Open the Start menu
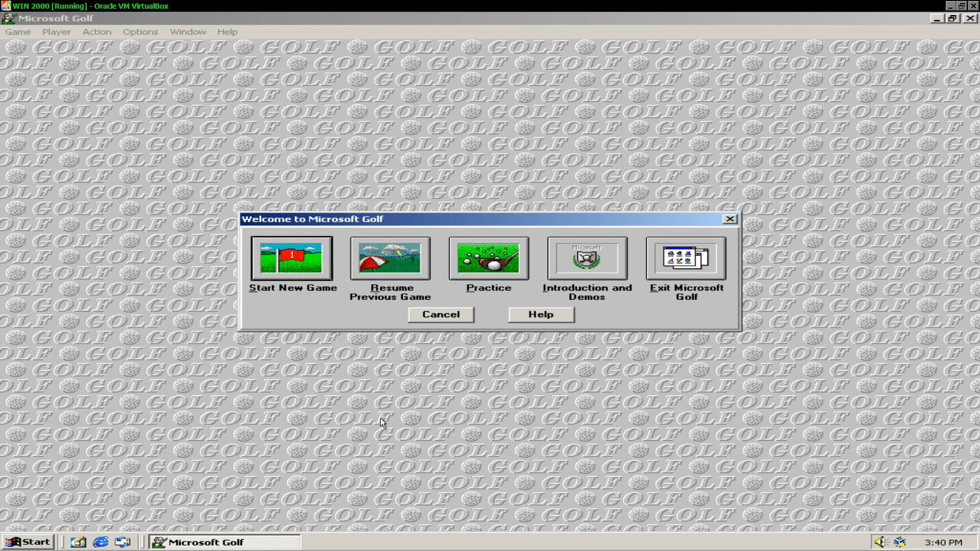 click(28, 542)
